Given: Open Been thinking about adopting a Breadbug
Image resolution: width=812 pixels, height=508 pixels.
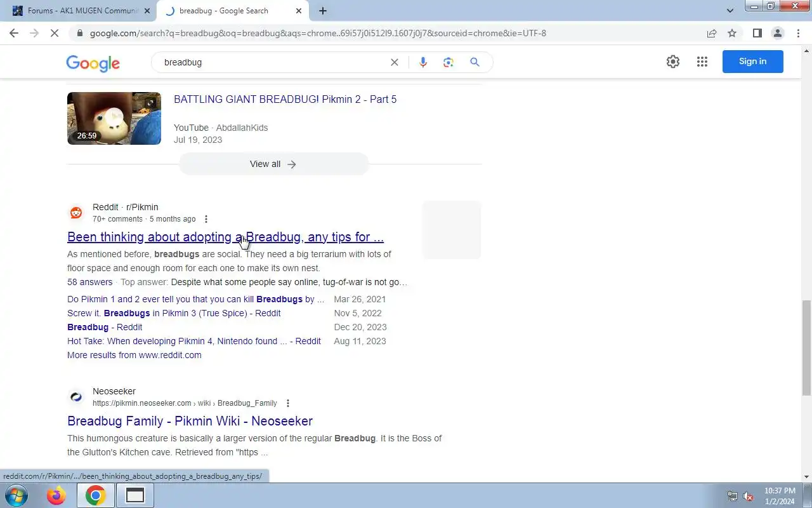Looking at the screenshot, I should (x=225, y=237).
